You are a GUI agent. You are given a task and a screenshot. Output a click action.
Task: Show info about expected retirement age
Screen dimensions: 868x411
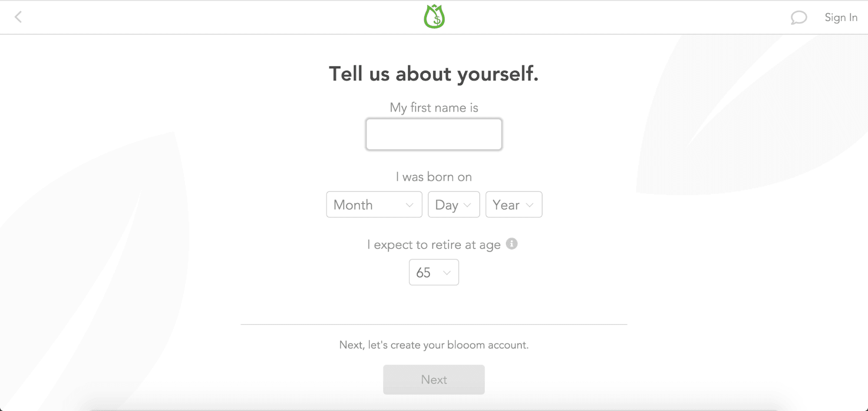point(512,244)
